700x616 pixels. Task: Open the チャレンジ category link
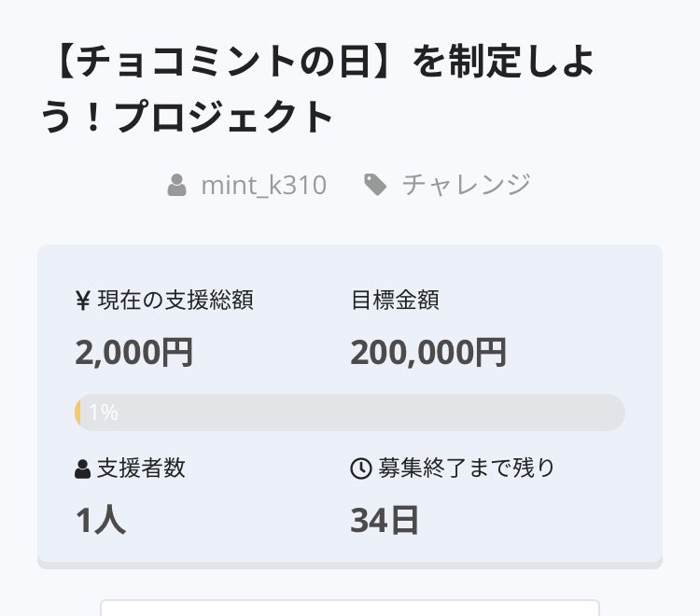click(x=466, y=185)
